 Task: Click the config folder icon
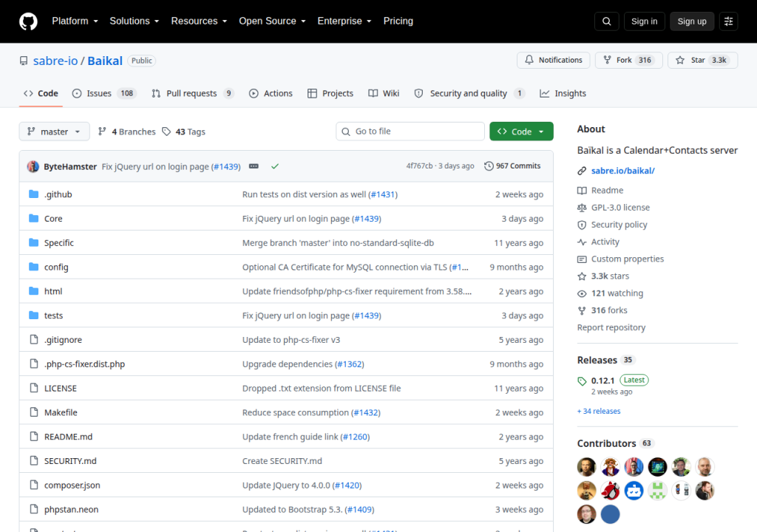[x=33, y=267]
